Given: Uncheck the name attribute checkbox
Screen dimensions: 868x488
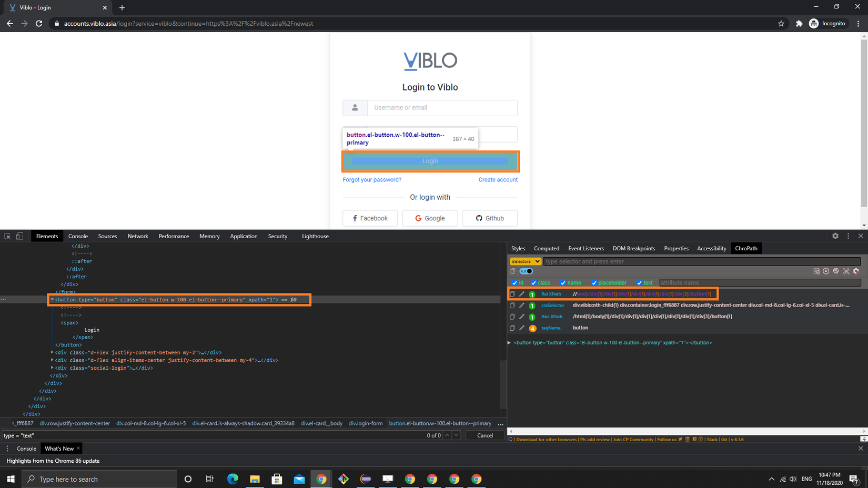Looking at the screenshot, I should point(563,283).
